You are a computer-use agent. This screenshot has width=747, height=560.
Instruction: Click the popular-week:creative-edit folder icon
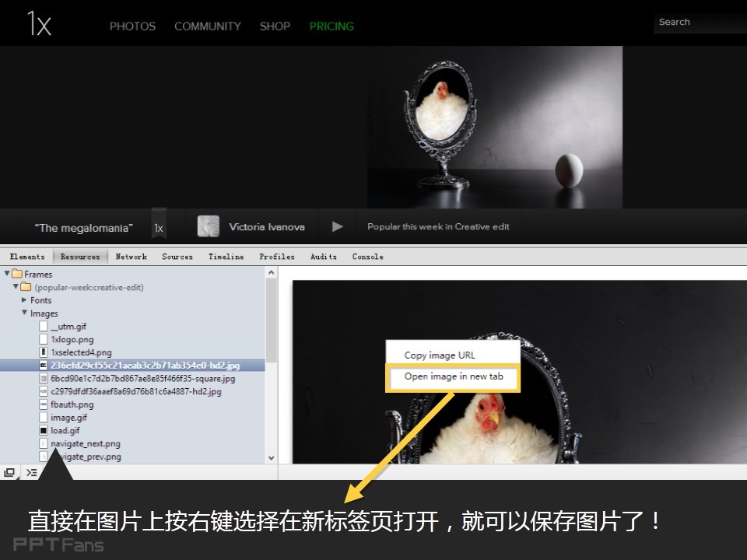click(x=26, y=287)
